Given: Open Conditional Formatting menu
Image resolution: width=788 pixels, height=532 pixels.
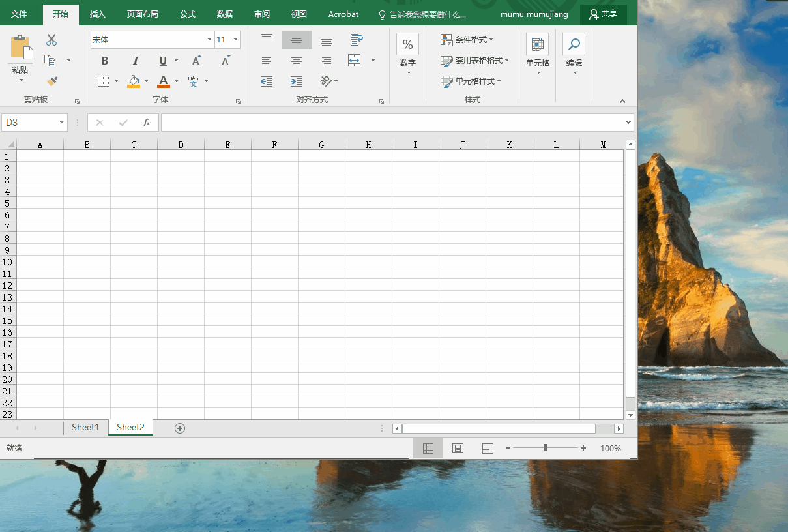Looking at the screenshot, I should pos(467,40).
